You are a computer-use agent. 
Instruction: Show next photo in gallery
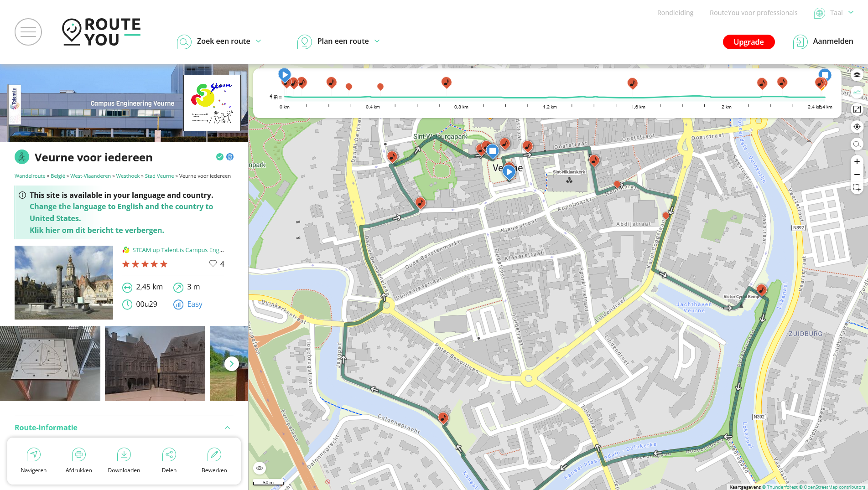click(232, 364)
